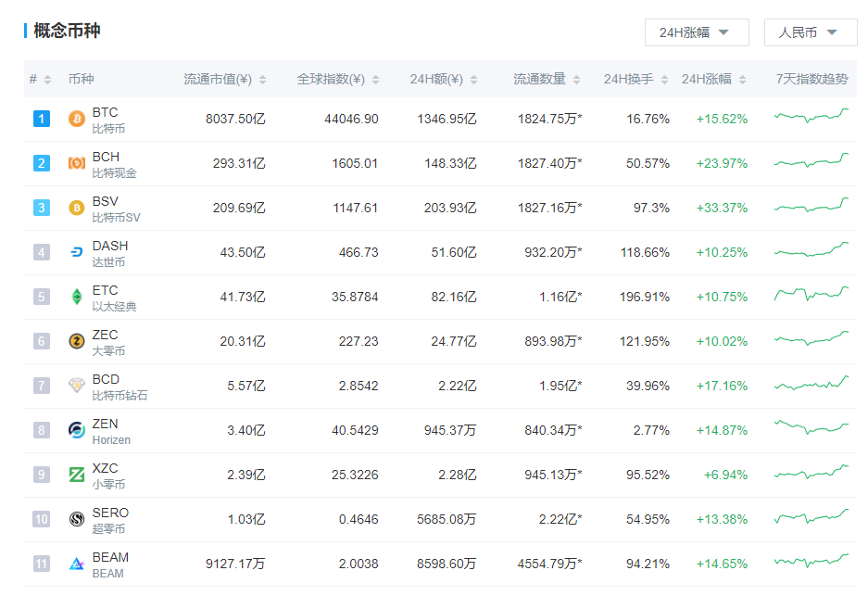View BTC 7-day trend sparkline
868x596 pixels.
811,116
